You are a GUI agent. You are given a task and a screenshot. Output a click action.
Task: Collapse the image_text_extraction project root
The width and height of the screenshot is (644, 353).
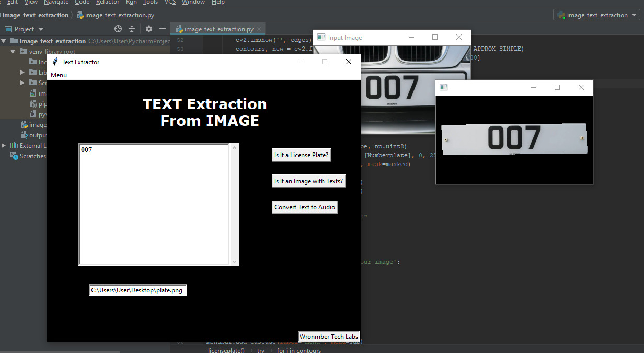click(x=4, y=41)
